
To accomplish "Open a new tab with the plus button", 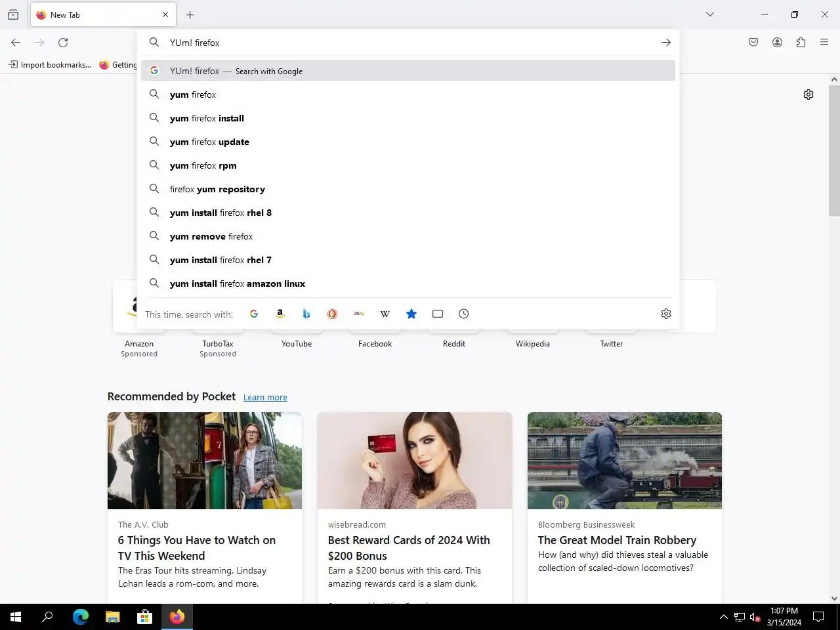I will pyautogui.click(x=190, y=14).
